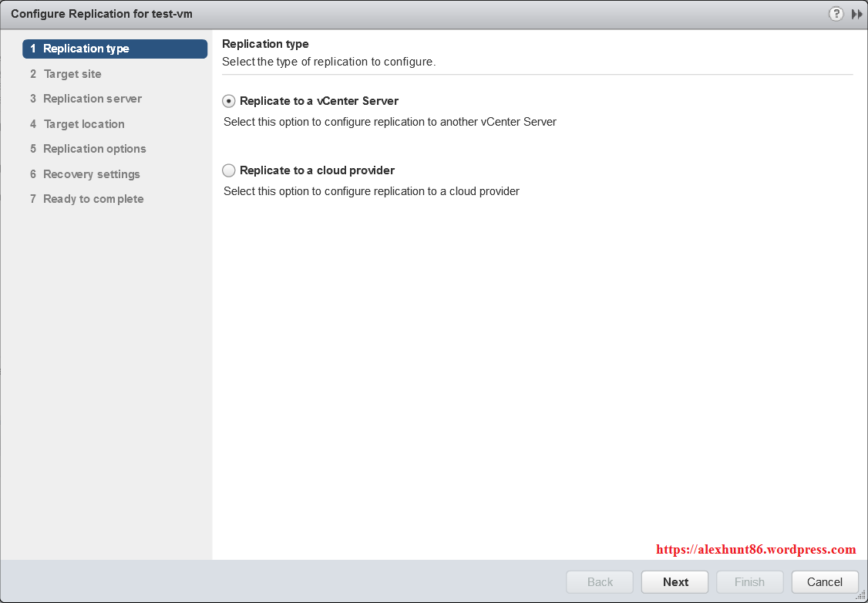Click the cloud provider option description text
868x603 pixels.
(371, 191)
